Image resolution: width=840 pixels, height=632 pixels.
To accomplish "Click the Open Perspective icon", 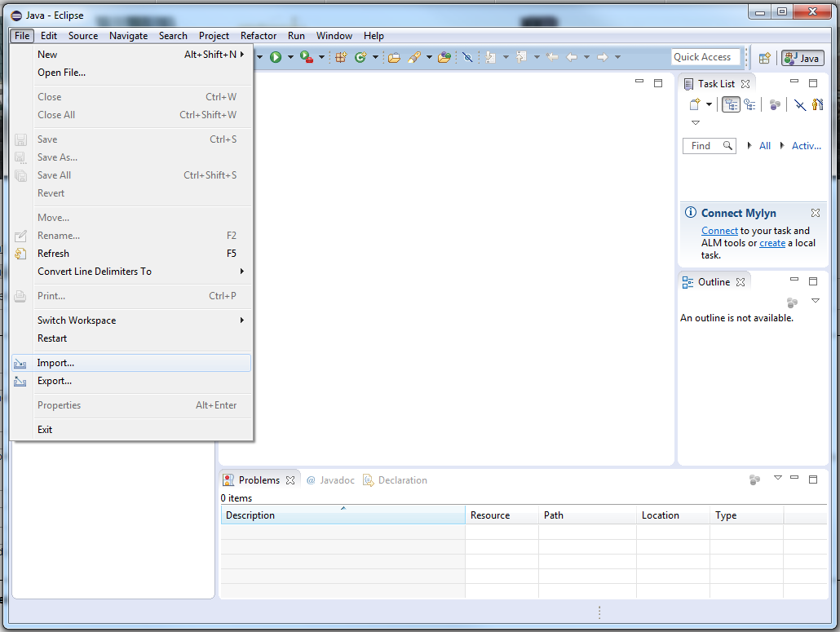I will 764,58.
